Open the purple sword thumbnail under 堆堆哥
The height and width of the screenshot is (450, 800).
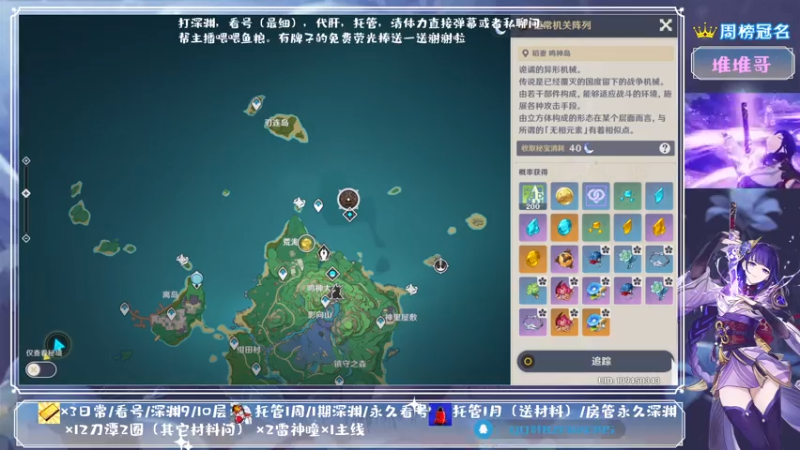point(742,140)
